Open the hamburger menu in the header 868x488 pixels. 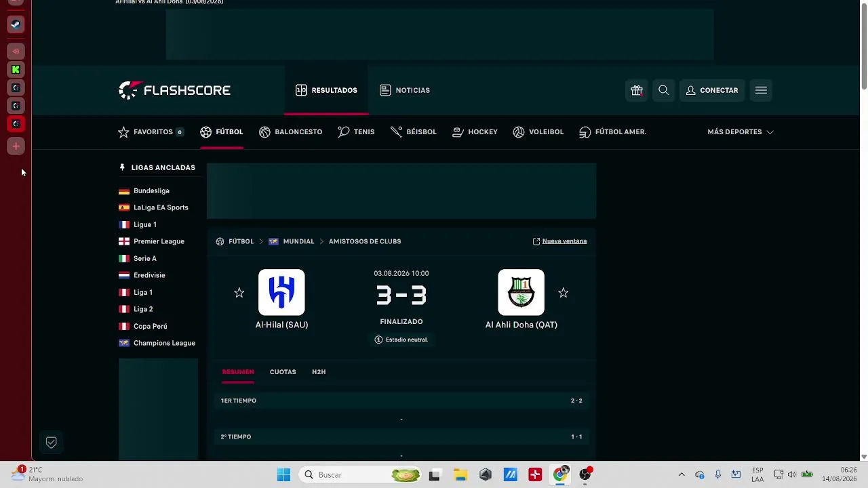761,90
